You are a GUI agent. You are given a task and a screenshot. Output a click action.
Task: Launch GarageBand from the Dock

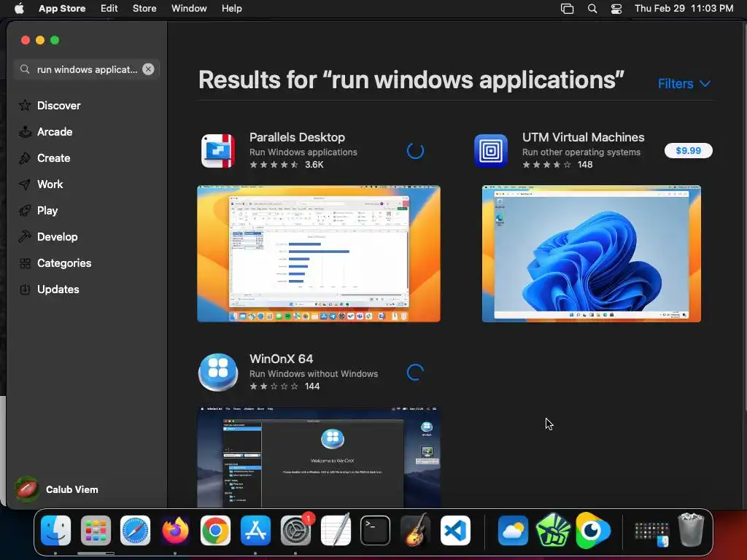(415, 531)
